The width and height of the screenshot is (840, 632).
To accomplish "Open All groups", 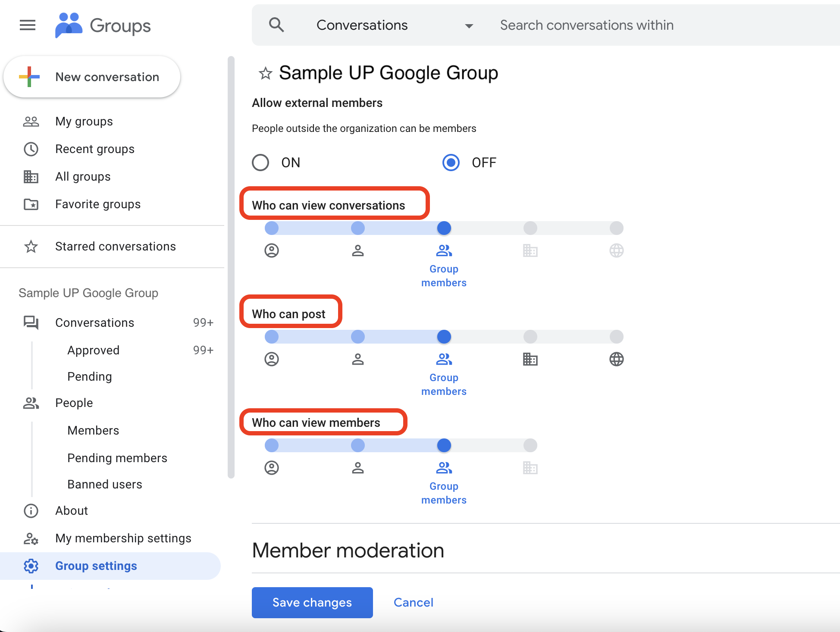I will pyautogui.click(x=83, y=177).
